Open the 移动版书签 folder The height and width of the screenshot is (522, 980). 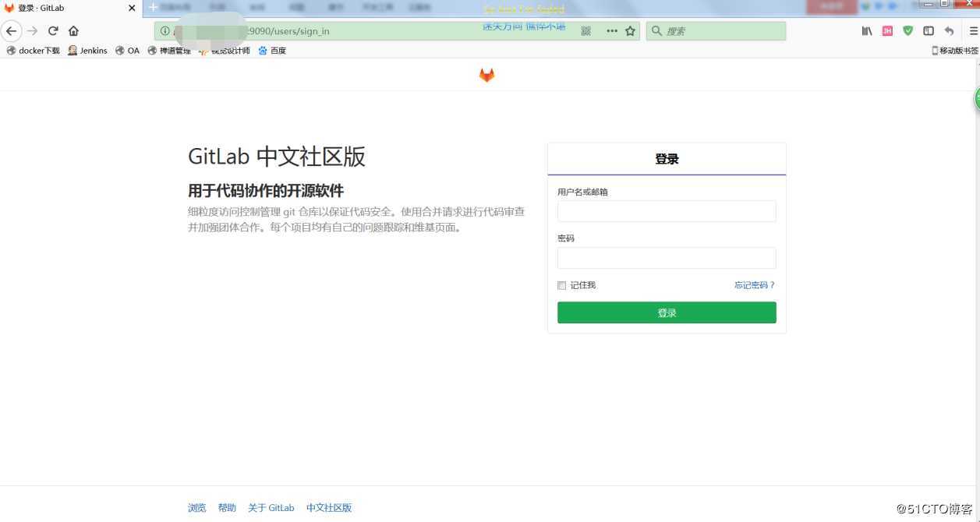[955, 51]
